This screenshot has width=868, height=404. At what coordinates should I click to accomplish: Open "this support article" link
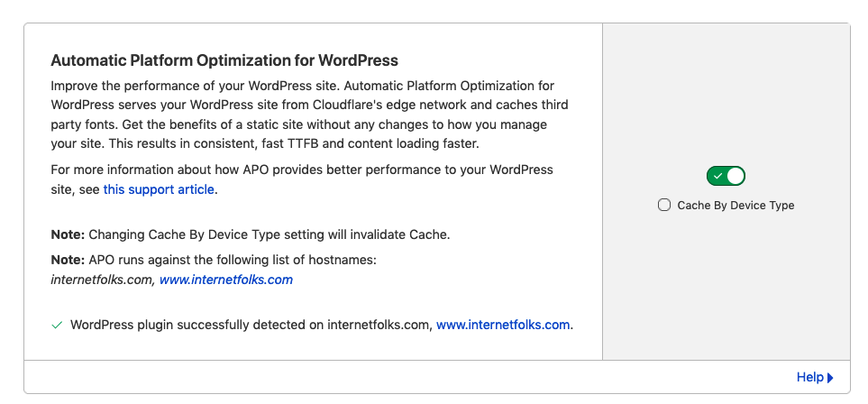pos(159,189)
